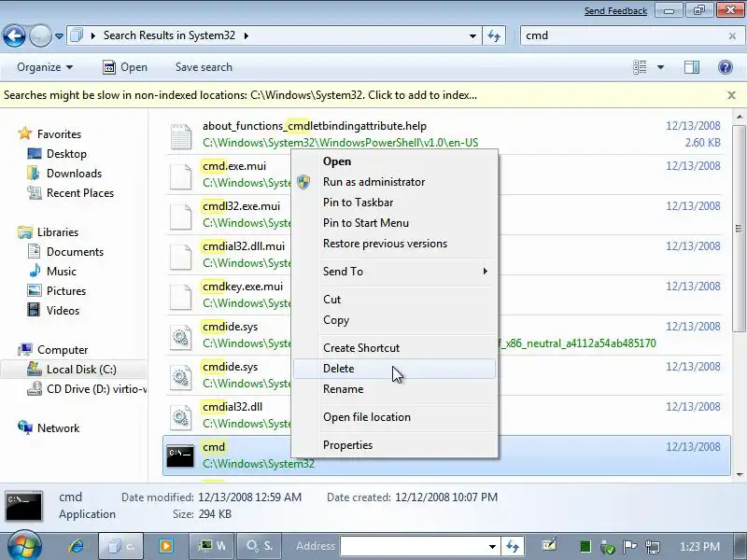Open the Windows Start orb
747x560 pixels.
[x=24, y=546]
